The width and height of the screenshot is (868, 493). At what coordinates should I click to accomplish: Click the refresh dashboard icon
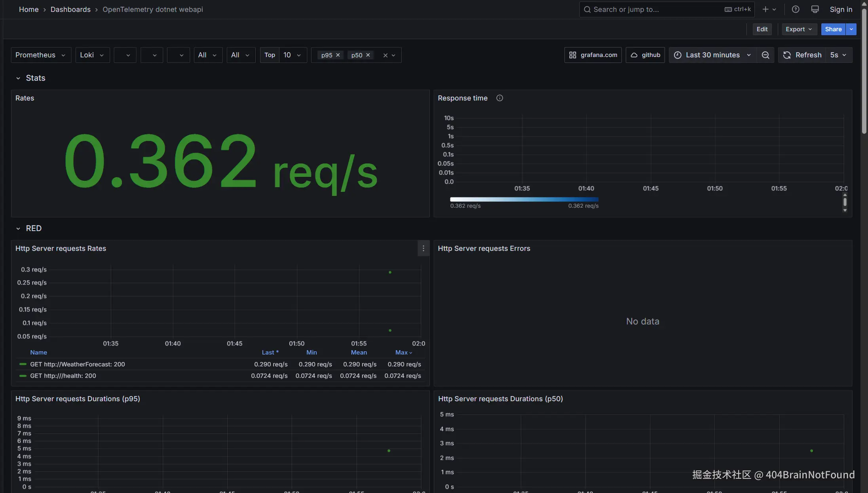click(x=787, y=55)
